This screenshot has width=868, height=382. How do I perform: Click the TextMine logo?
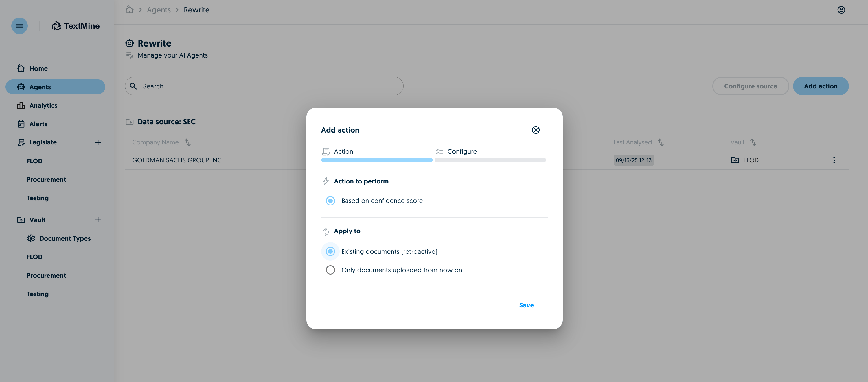pyautogui.click(x=76, y=26)
